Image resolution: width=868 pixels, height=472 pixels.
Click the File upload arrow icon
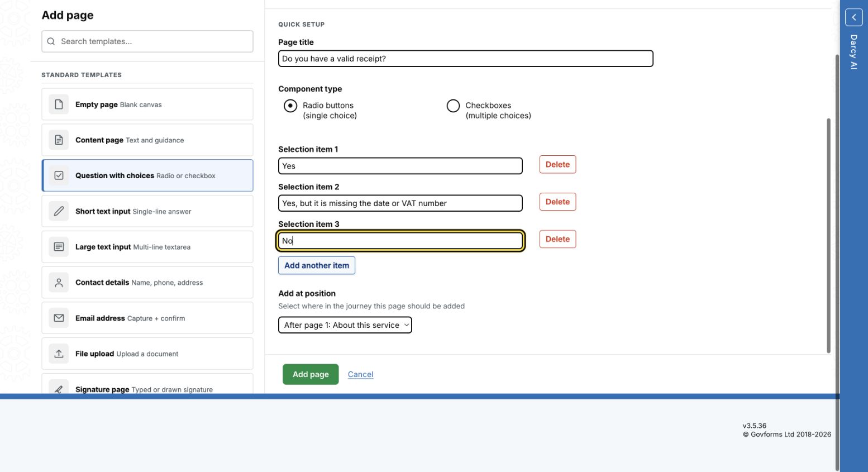(x=59, y=354)
